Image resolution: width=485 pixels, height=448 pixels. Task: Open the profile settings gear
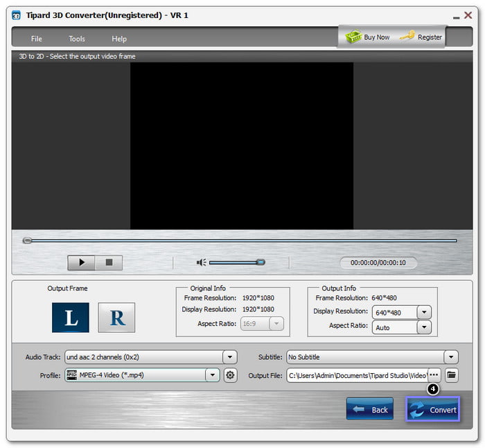(230, 375)
